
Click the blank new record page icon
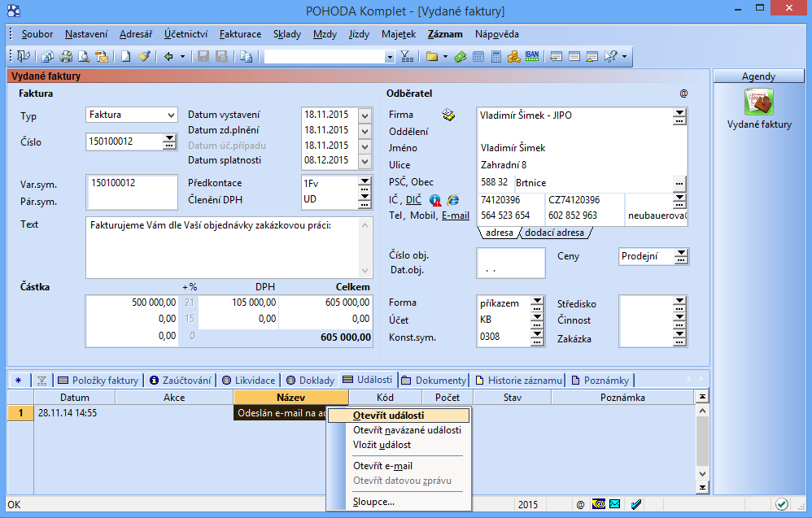click(x=126, y=56)
